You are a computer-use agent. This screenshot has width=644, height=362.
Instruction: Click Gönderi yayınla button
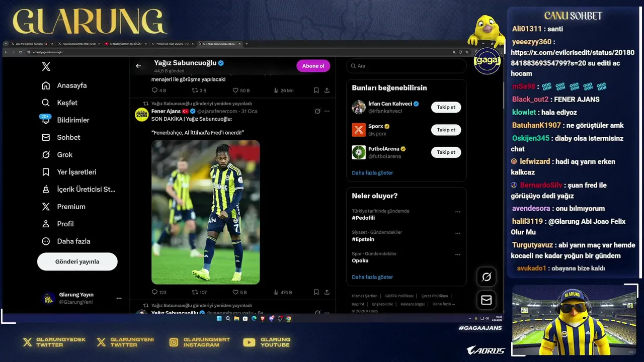point(77,261)
